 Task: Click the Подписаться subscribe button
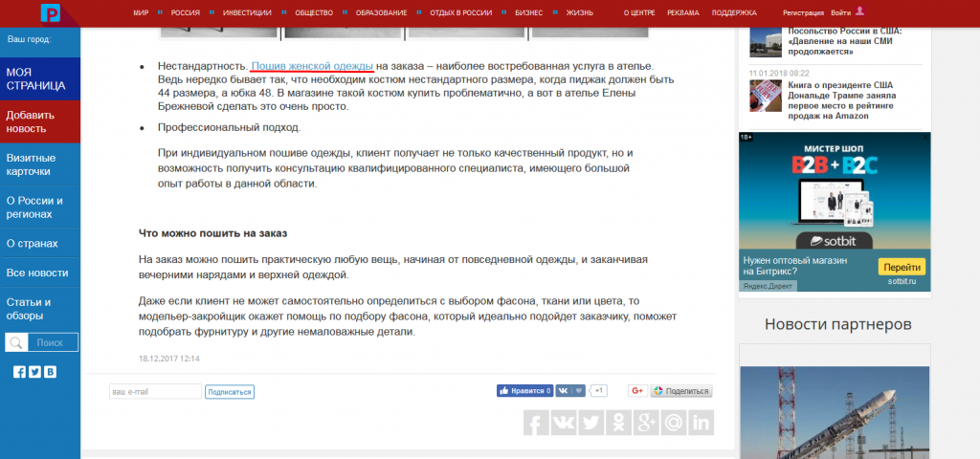click(x=230, y=391)
